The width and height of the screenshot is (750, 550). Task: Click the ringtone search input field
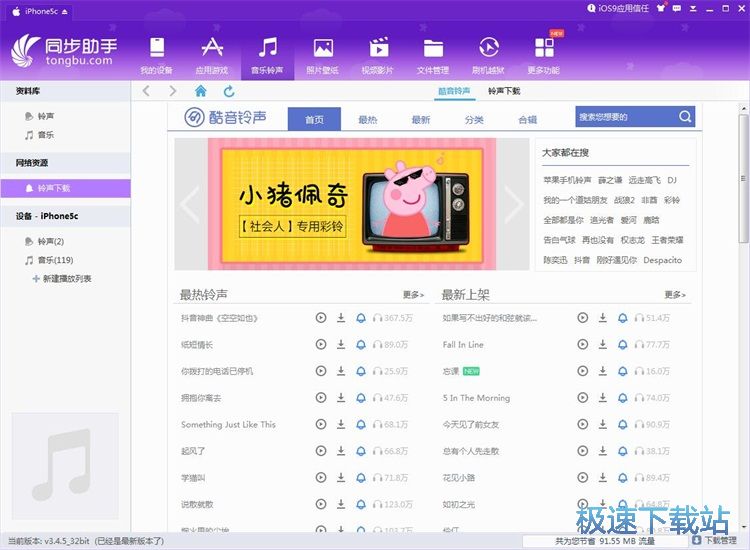(626, 117)
